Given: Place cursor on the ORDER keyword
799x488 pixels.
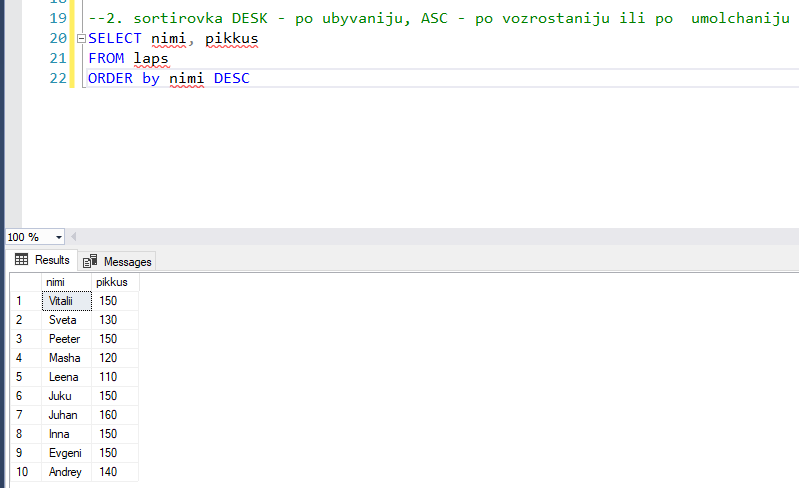Looking at the screenshot, I should point(111,78).
